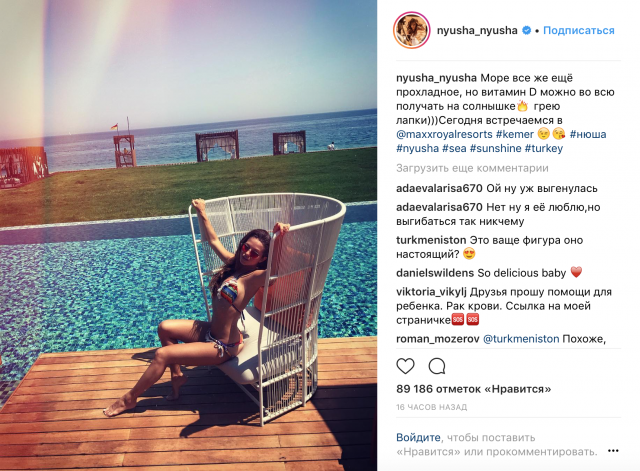
Task: Click the heart like icon
Action: pyautogui.click(x=405, y=366)
